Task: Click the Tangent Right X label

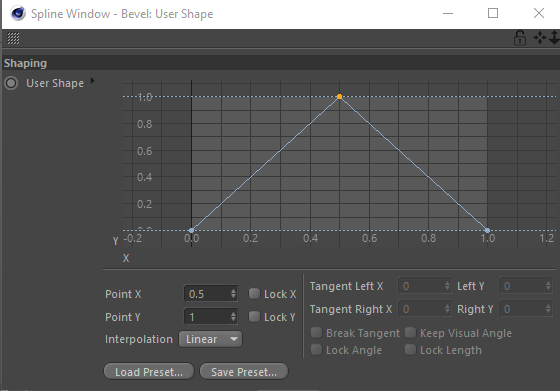Action: (351, 309)
